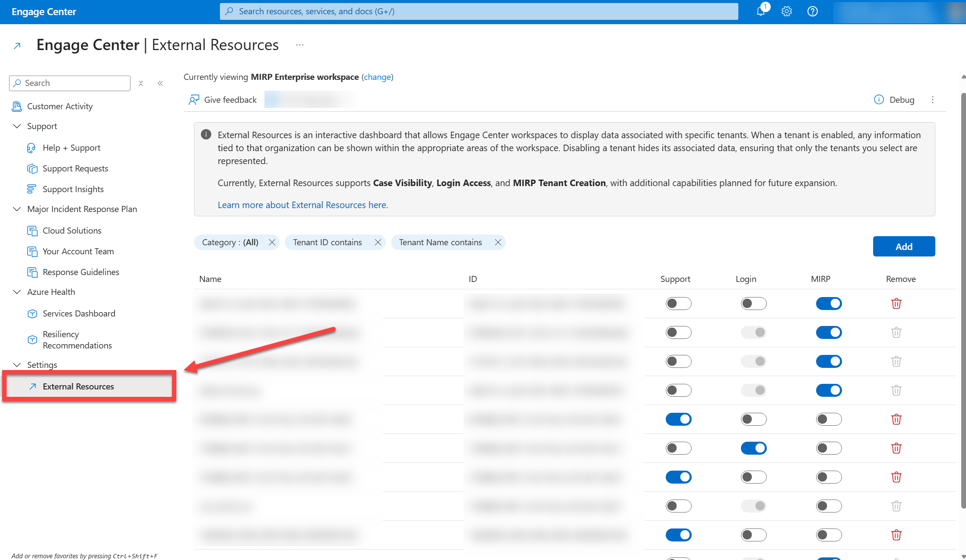Click the Support Requests icon
The width and height of the screenshot is (966, 560).
(x=32, y=168)
